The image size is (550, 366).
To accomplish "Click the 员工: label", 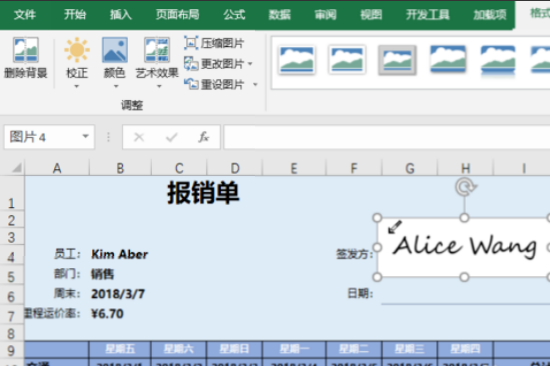I will (x=67, y=254).
